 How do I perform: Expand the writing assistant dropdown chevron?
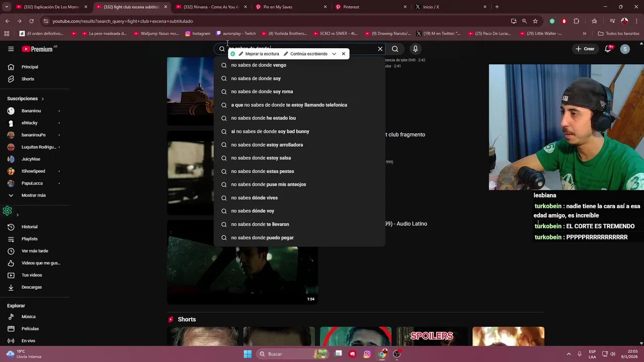click(x=334, y=54)
